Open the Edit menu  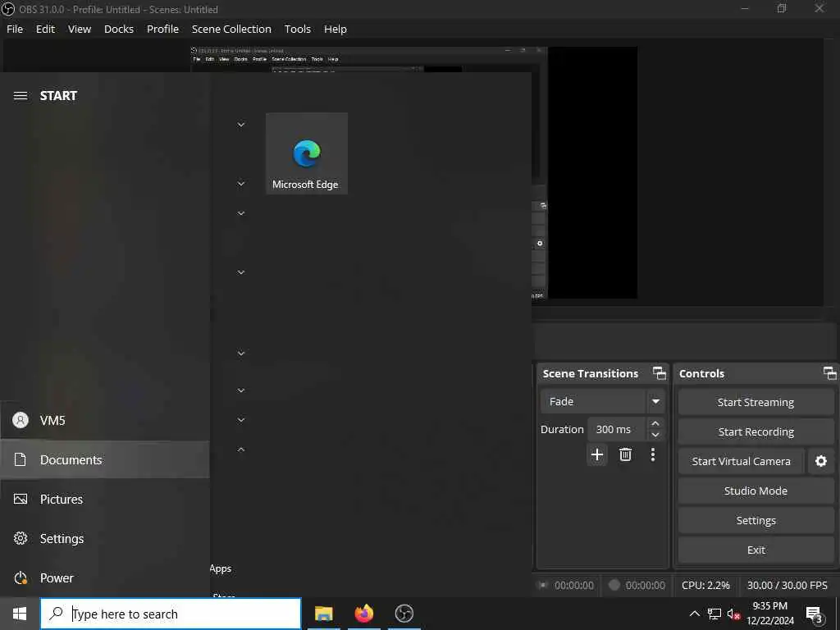click(45, 29)
